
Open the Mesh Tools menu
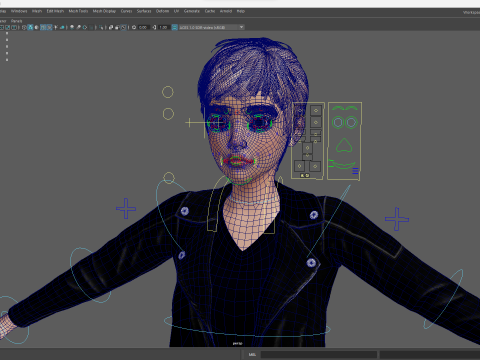point(78,11)
